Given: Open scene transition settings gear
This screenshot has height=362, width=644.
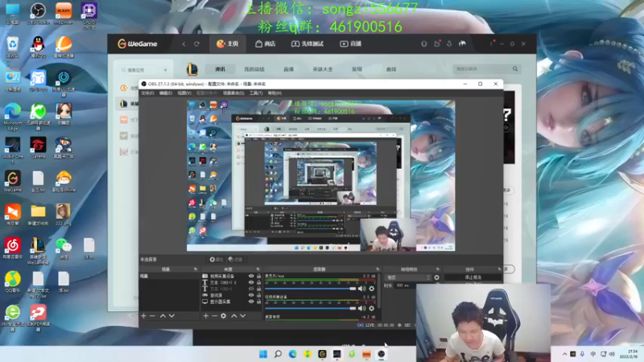Looking at the screenshot, I should point(436,278).
